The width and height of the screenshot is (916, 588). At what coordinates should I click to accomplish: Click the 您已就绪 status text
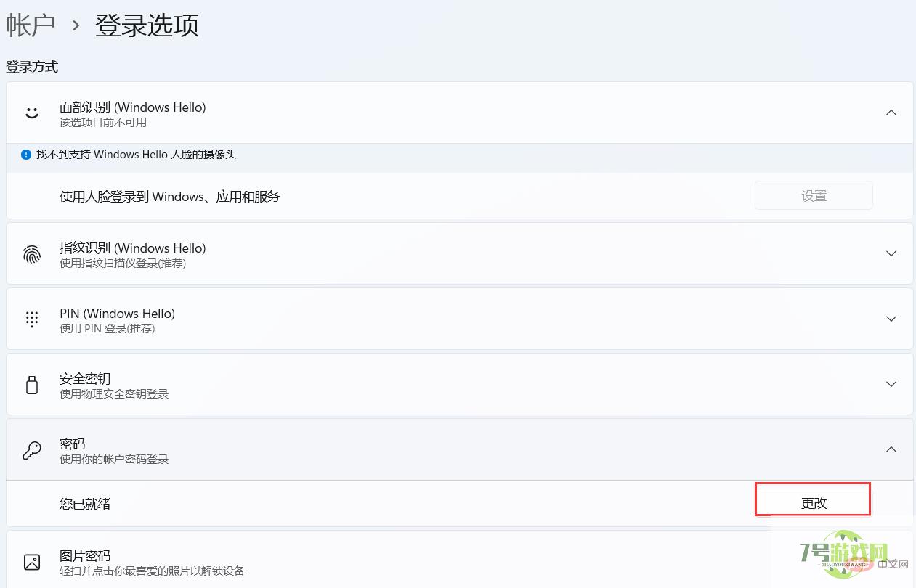(85, 504)
